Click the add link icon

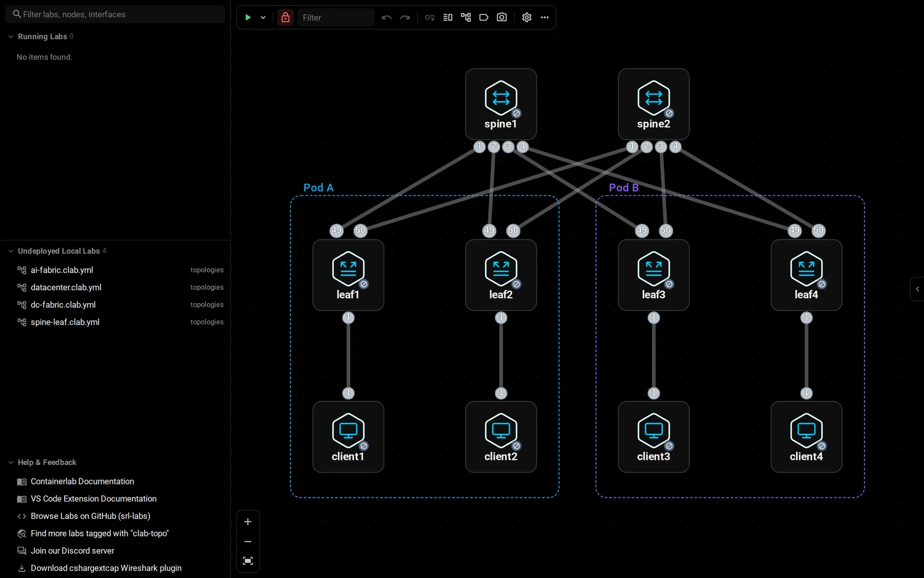click(x=430, y=17)
